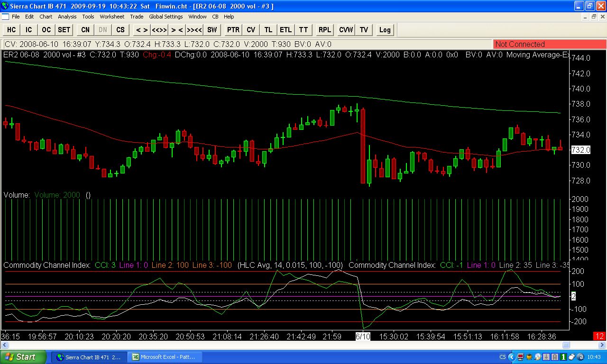The height and width of the screenshot is (364, 607).
Task: Select the ETL extended trend line tool
Action: pos(286,30)
